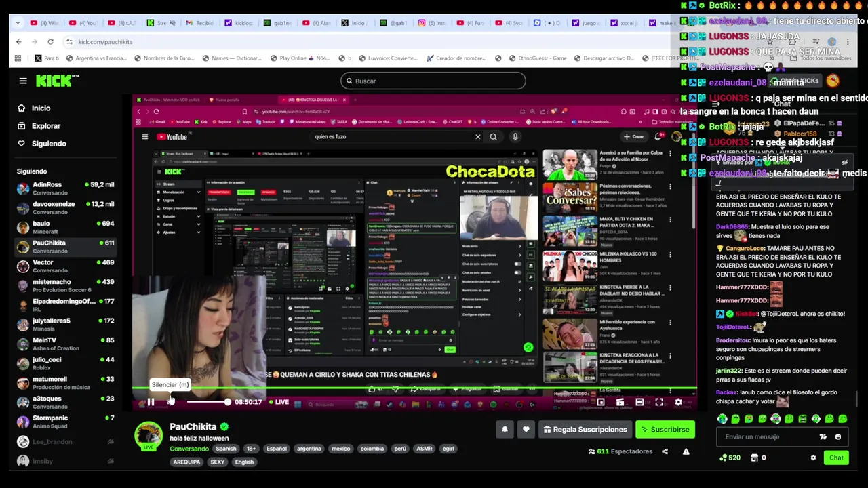Click the KICK logo

pos(57,81)
